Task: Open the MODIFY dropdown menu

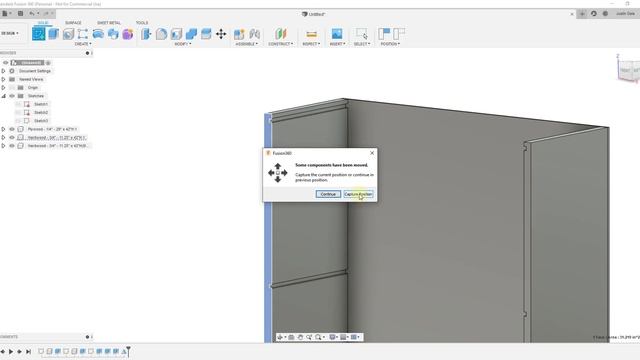Action: [182, 44]
